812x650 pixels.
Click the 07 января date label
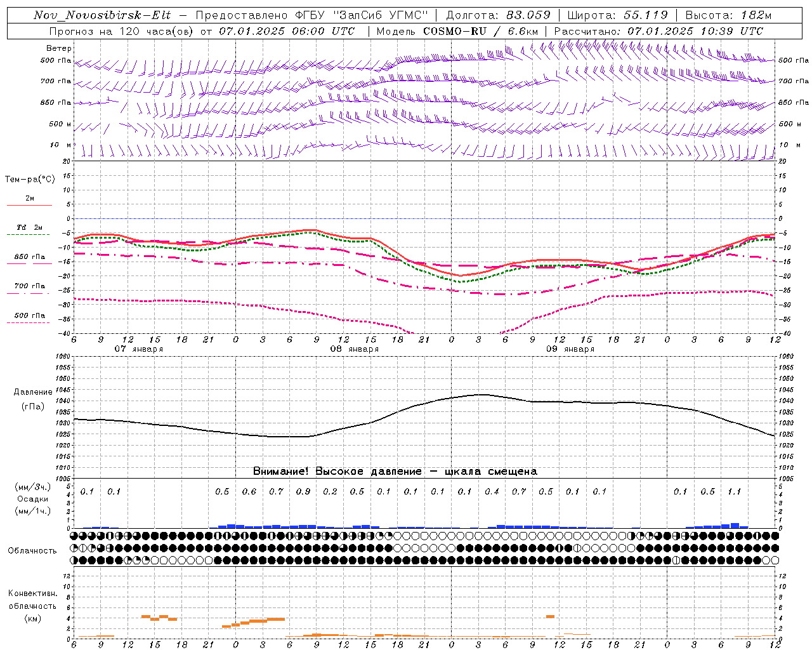click(x=138, y=349)
